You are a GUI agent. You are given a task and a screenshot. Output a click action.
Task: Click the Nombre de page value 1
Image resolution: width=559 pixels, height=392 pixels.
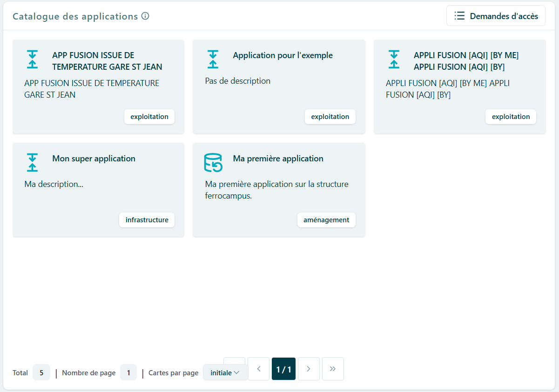[128, 372]
